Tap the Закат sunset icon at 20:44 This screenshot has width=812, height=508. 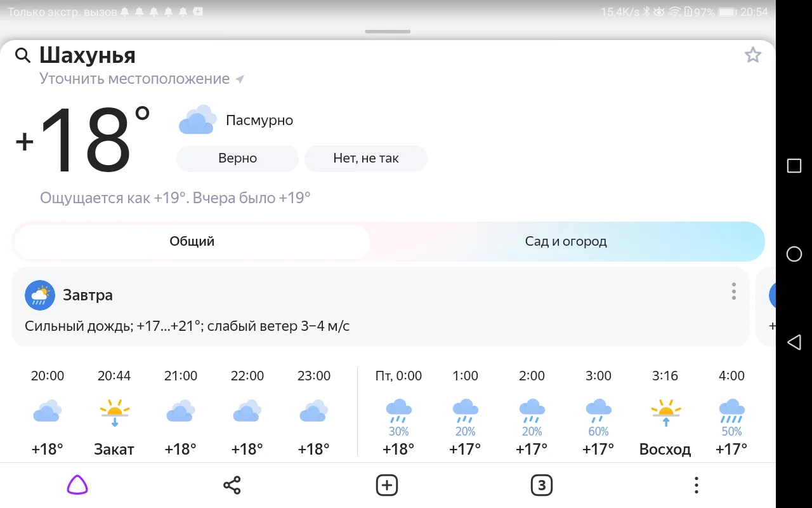[x=114, y=410]
